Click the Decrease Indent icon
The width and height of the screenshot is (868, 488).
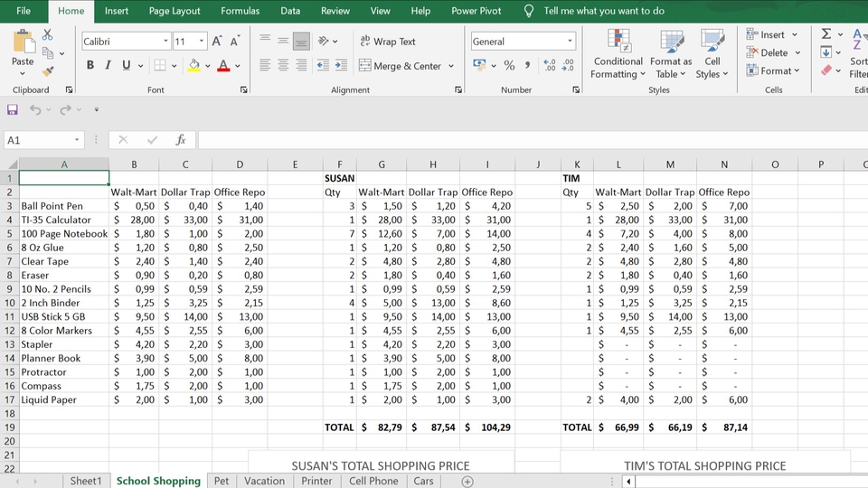pos(324,65)
